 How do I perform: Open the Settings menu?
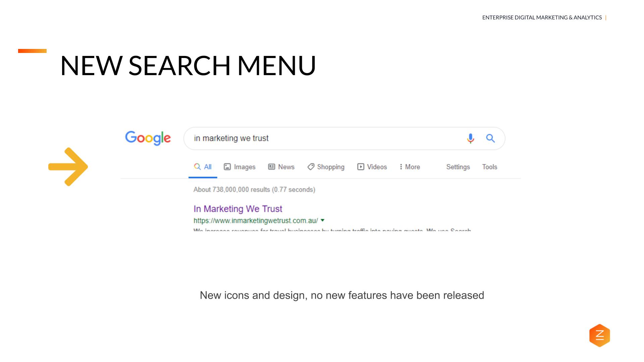458,167
